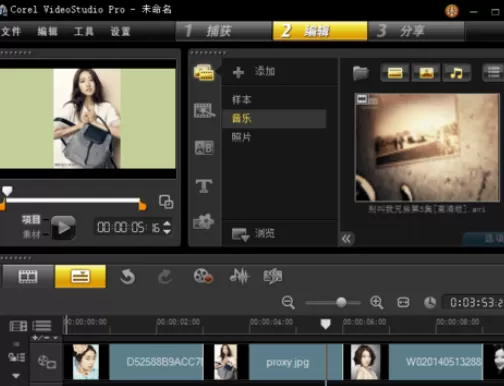Click the preview scrubber handle

tap(7, 191)
